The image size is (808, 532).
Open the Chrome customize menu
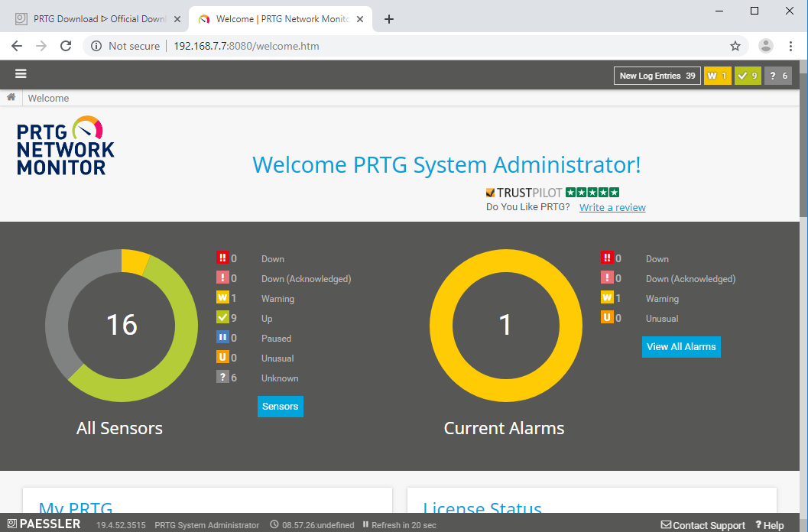pyautogui.click(x=791, y=46)
